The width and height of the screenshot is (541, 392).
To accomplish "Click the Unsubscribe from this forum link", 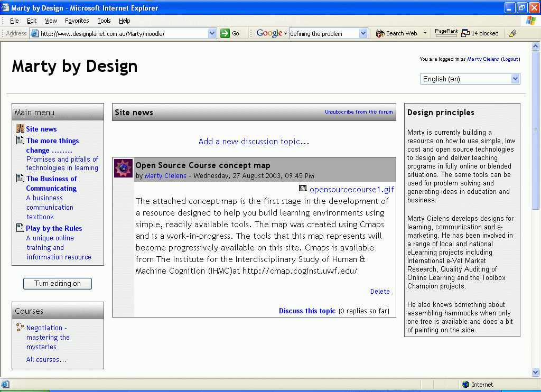I will click(359, 112).
